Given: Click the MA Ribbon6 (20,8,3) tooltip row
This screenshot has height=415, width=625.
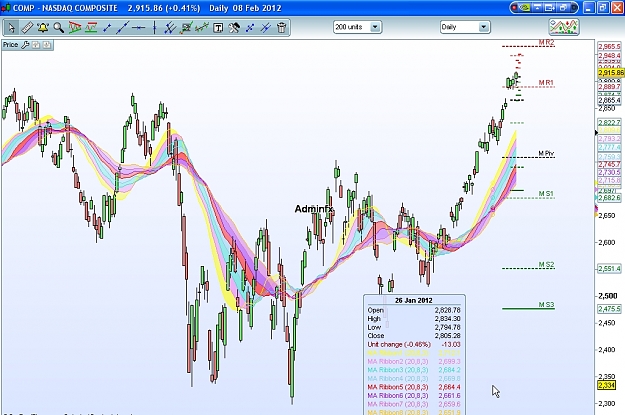Looking at the screenshot, I should click(x=414, y=395).
